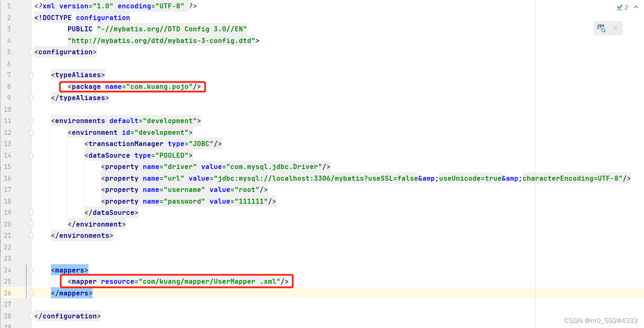Dismiss the MyBatis widget with its X icon

615,28
